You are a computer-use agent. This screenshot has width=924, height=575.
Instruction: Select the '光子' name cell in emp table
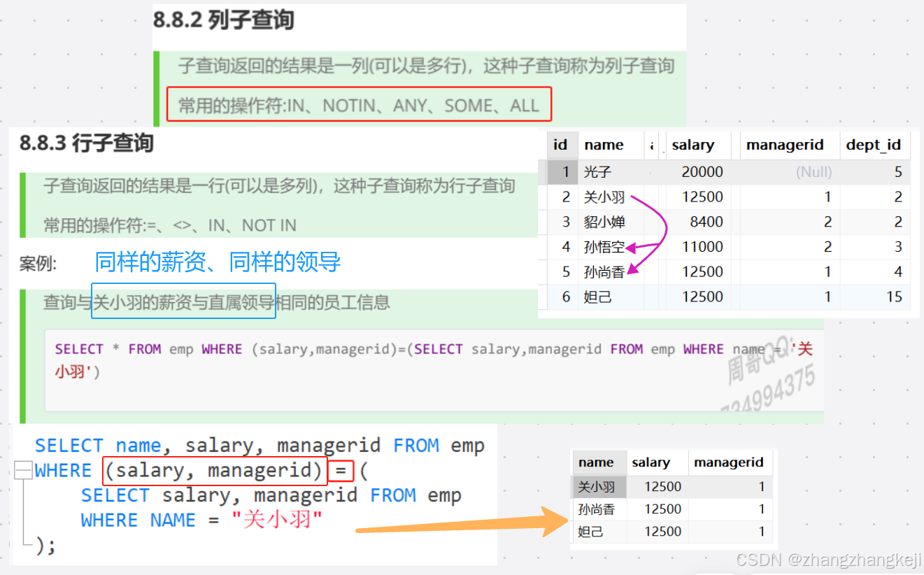point(611,172)
